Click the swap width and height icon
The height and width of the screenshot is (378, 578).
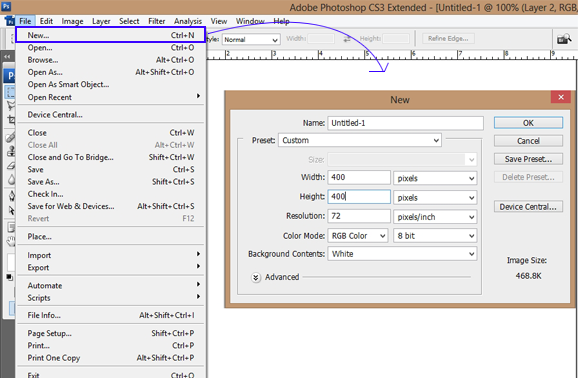347,39
